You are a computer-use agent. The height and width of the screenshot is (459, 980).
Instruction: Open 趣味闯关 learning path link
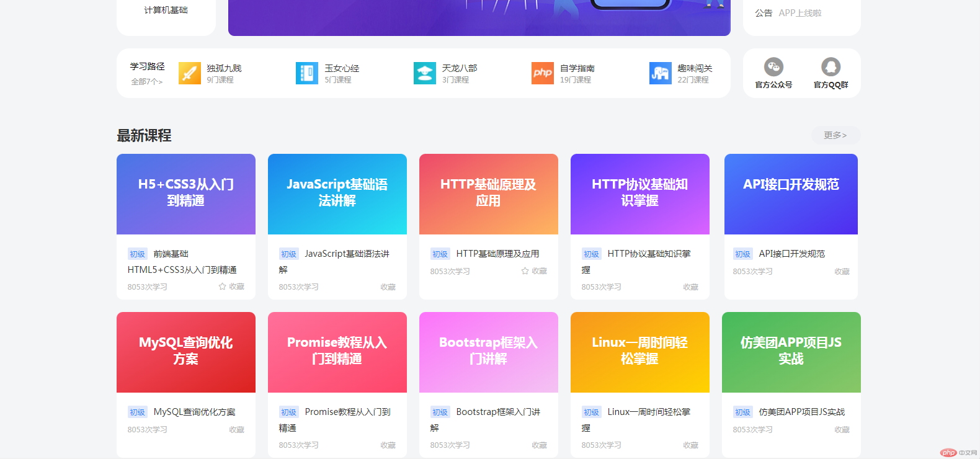695,68
